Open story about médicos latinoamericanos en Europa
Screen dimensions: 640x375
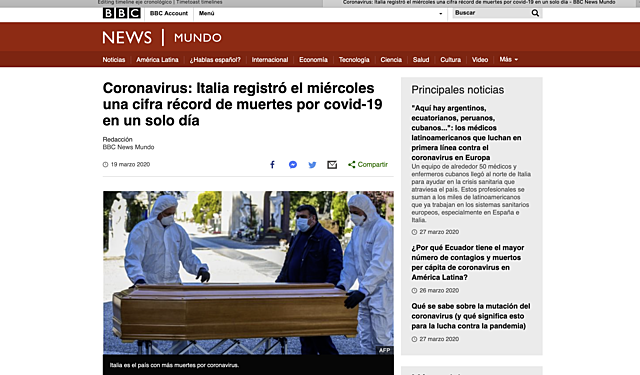(x=466, y=133)
